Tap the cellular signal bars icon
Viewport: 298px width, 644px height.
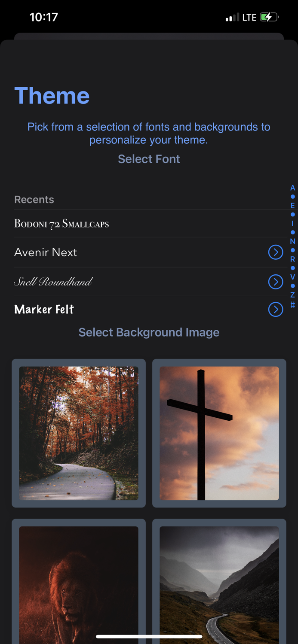[x=232, y=17]
